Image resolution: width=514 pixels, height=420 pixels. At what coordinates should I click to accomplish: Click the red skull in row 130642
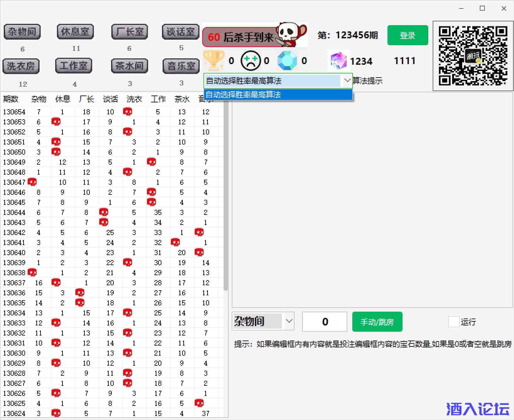[x=199, y=232]
